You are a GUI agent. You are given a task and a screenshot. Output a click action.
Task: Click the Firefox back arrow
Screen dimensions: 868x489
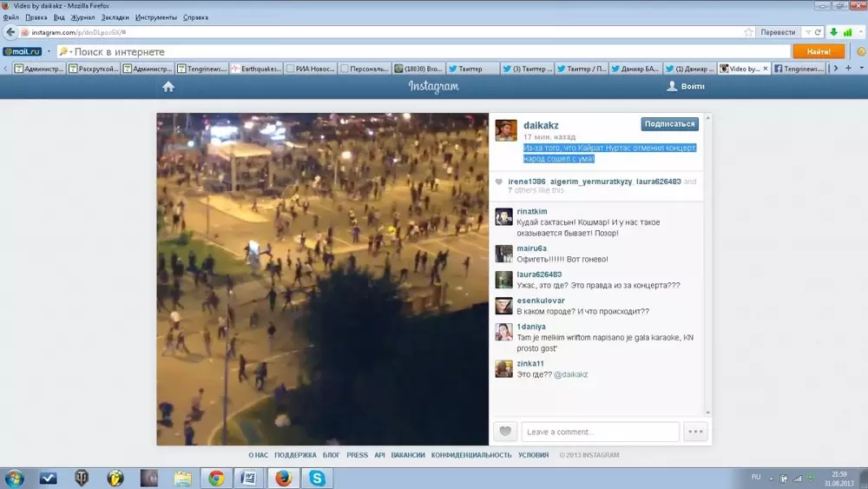pyautogui.click(x=10, y=32)
